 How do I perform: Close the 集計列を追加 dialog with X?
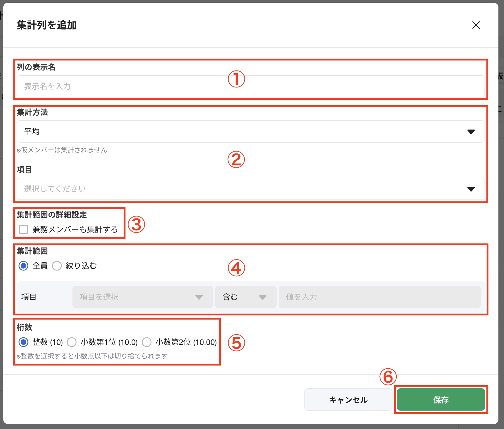click(x=476, y=25)
